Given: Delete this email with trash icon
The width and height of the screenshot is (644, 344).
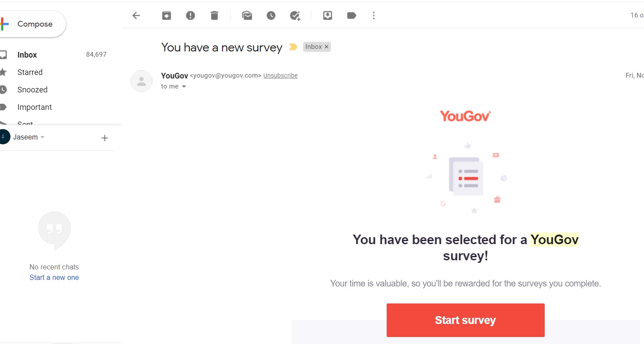Looking at the screenshot, I should [x=214, y=16].
